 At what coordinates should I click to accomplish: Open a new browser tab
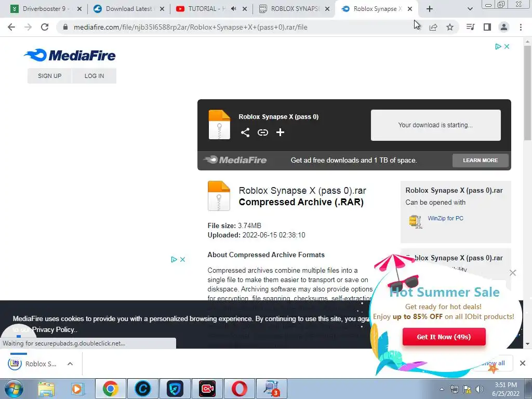coord(430,9)
